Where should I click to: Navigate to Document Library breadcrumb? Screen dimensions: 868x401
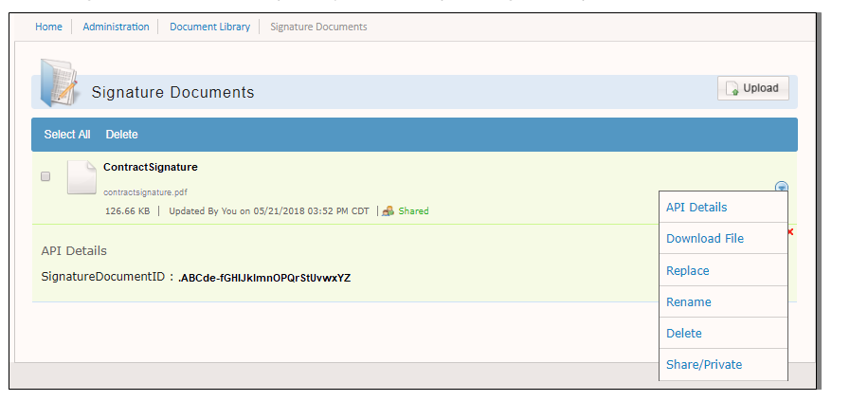[209, 27]
